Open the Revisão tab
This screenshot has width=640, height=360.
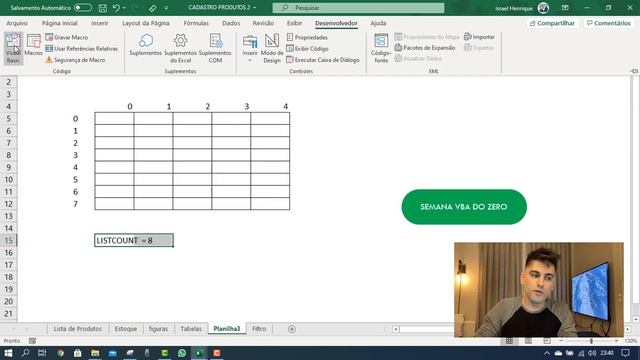pos(263,23)
